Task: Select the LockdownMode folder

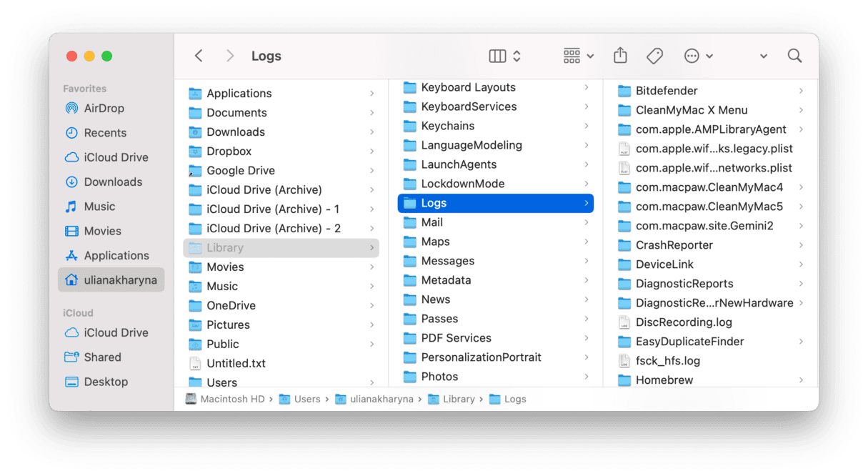Action: click(496, 184)
